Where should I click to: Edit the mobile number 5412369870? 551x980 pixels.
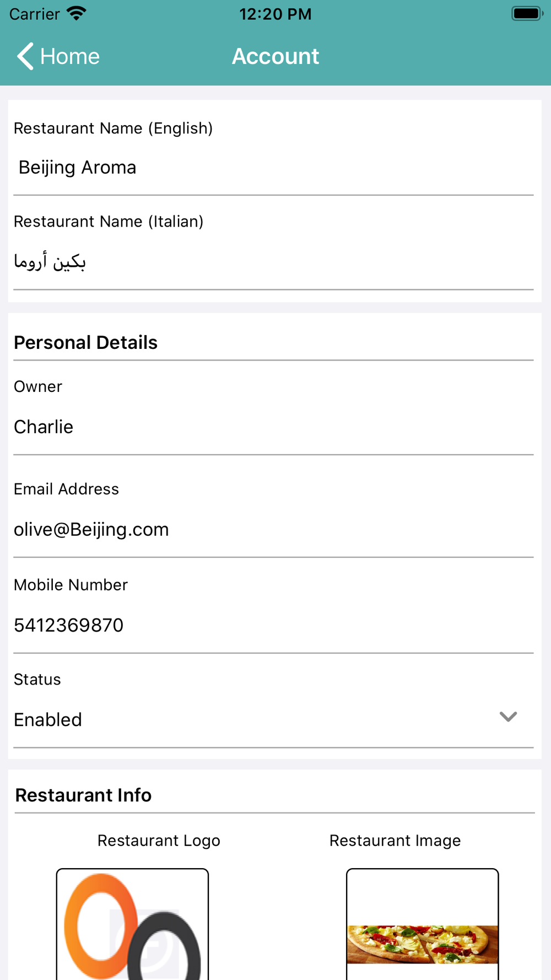point(273,625)
